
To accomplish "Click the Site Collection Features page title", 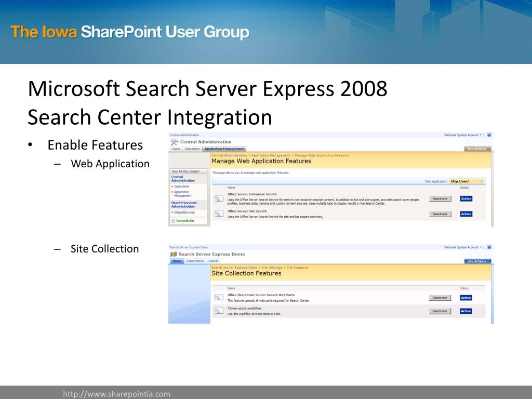I will pyautogui.click(x=246, y=273).
